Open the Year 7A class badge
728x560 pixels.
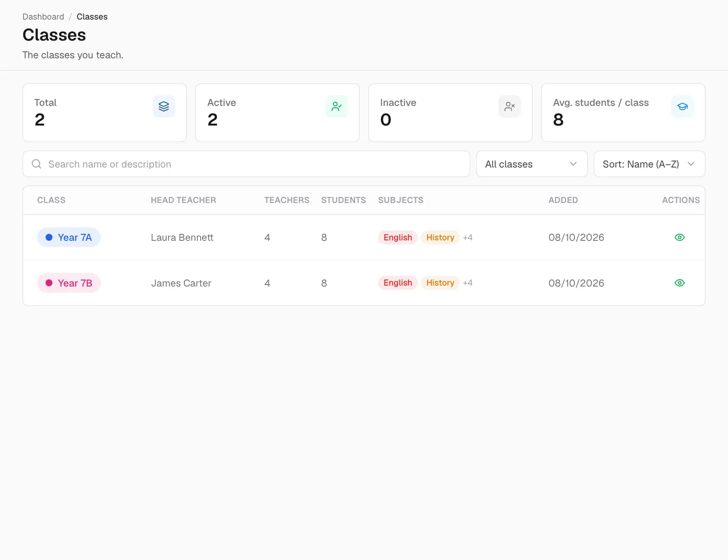69,238
